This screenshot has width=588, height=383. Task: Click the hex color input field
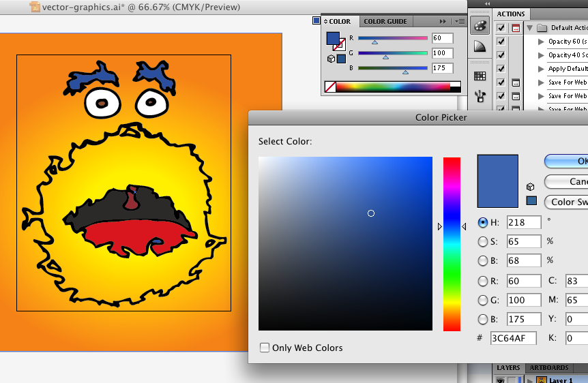point(513,339)
